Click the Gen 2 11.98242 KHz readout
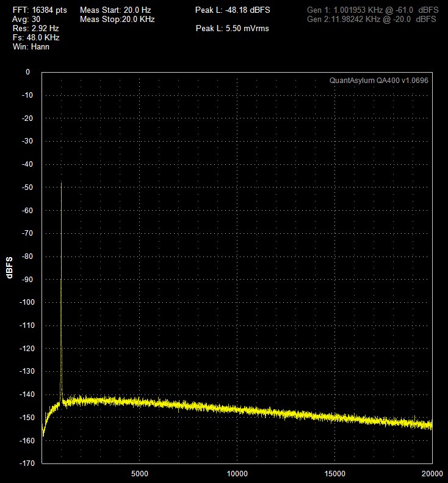 (x=371, y=20)
